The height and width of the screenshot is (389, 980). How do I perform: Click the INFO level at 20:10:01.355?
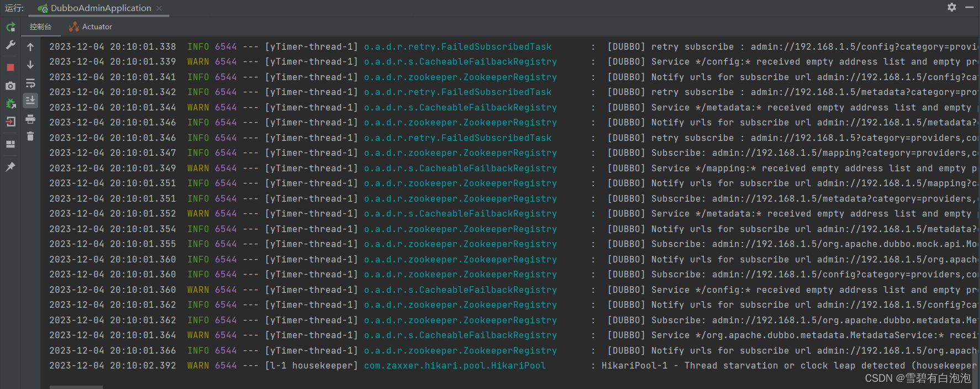198,244
